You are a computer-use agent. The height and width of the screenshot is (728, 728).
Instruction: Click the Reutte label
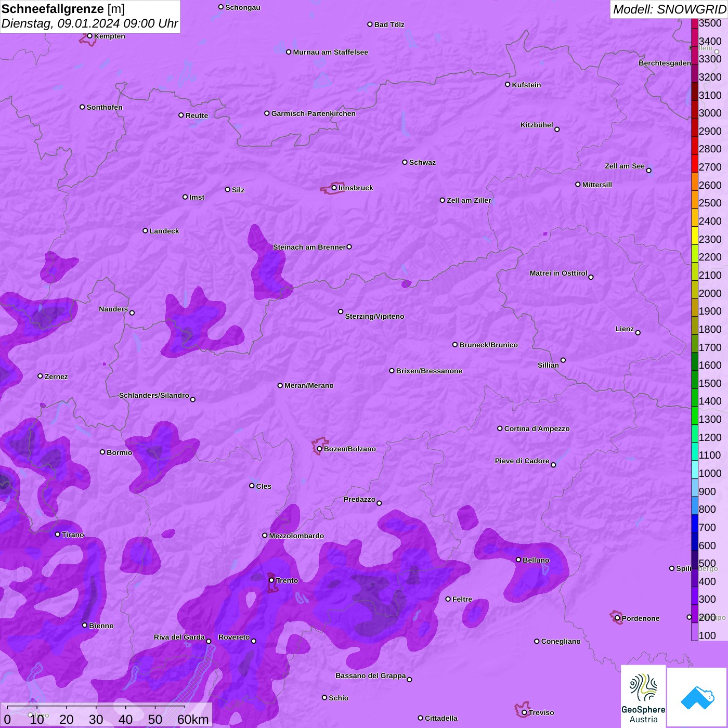[x=197, y=115]
